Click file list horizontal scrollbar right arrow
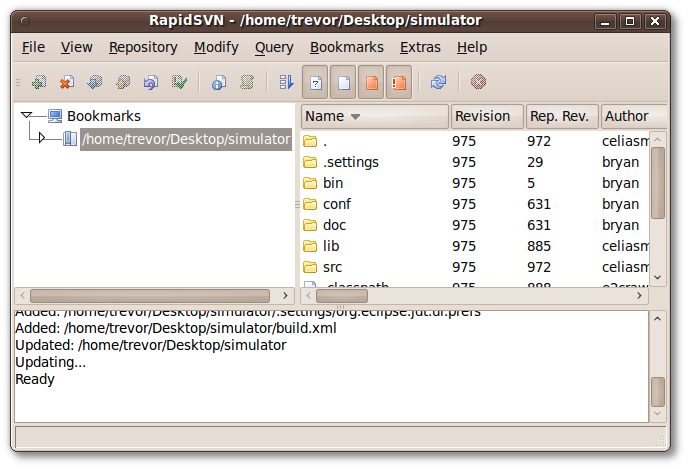Viewport: 688px width, 469px height. [639, 296]
